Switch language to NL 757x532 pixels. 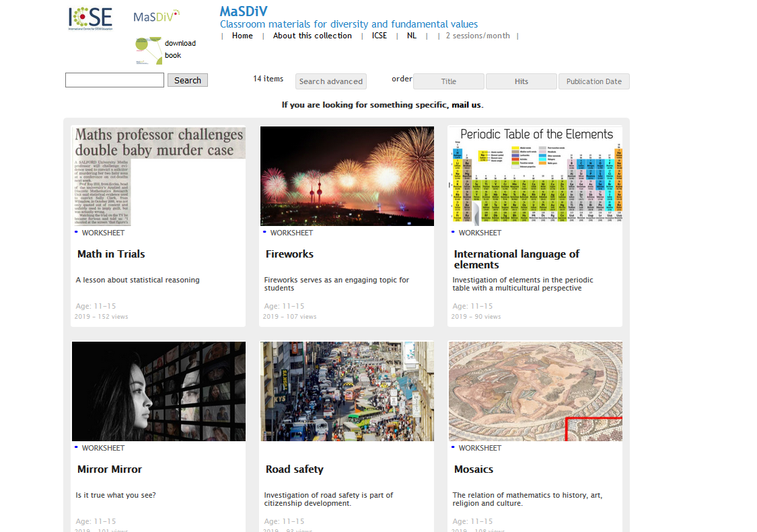411,36
